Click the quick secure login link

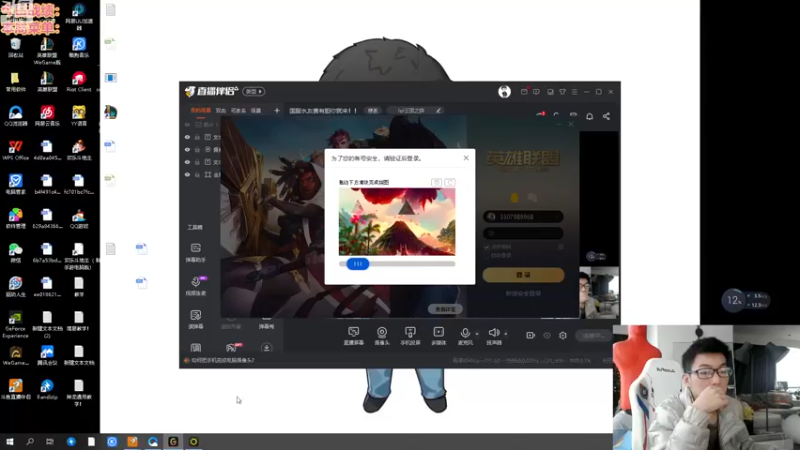click(523, 293)
